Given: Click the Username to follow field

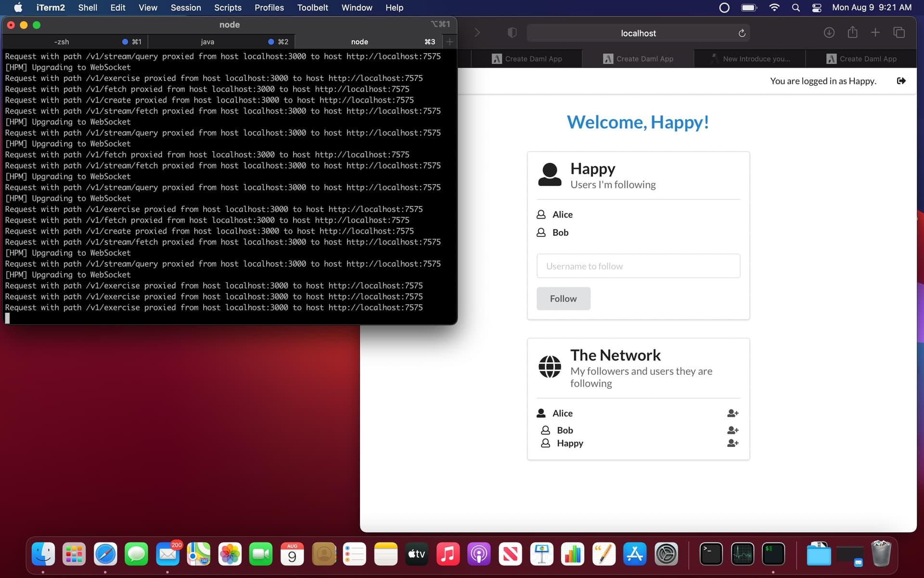Looking at the screenshot, I should click(x=638, y=266).
